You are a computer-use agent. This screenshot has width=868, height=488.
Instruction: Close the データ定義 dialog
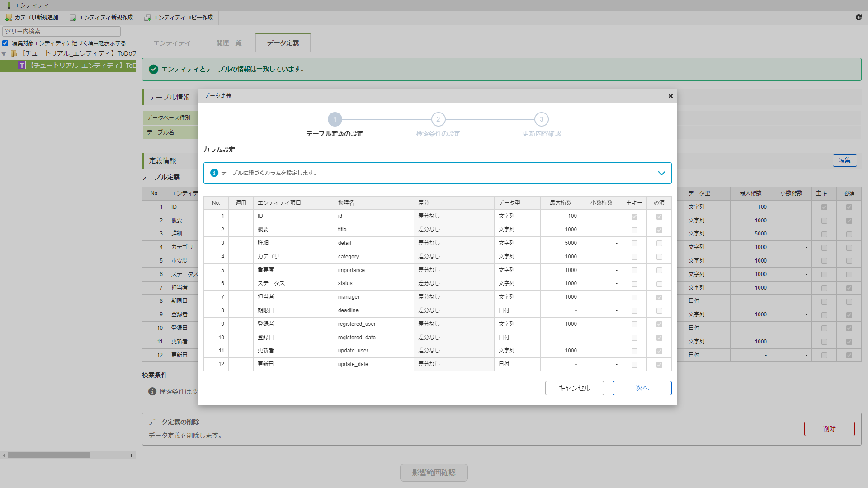pos(670,96)
